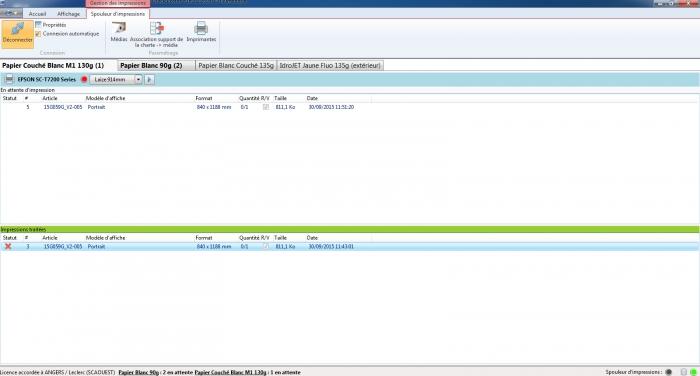Switch to the Affichage ribbon tab
Screen dimensions: 700x376
pyautogui.click(x=68, y=14)
